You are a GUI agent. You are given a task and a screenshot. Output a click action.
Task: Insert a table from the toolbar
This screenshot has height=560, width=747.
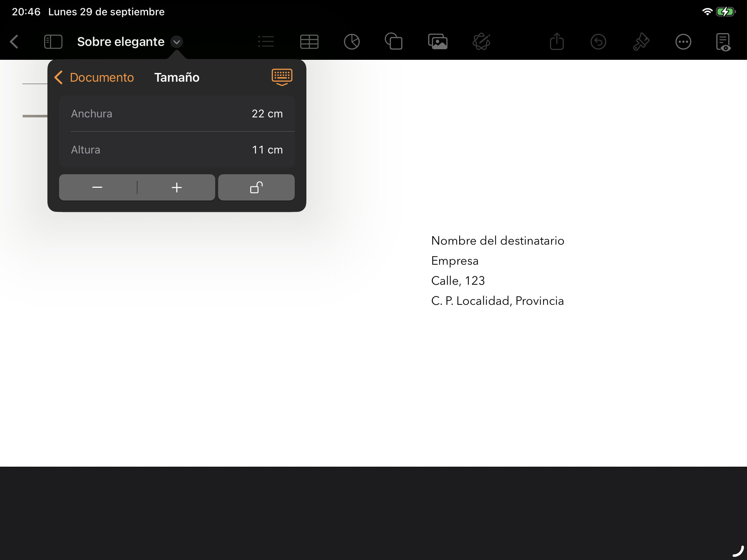pos(309,42)
